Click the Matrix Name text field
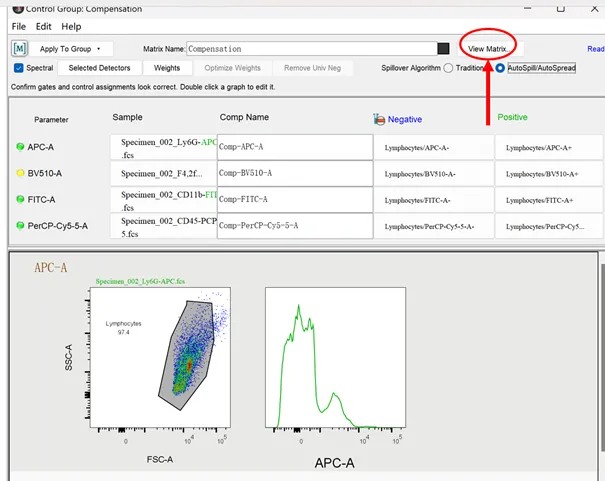 point(310,48)
